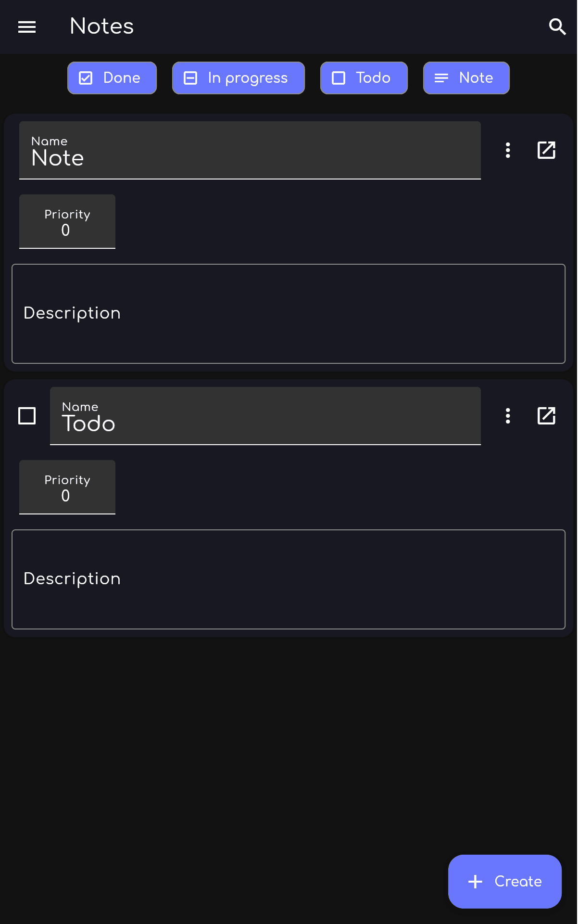578x924 pixels.
Task: Click the Priority field on Note card
Action: (x=67, y=222)
